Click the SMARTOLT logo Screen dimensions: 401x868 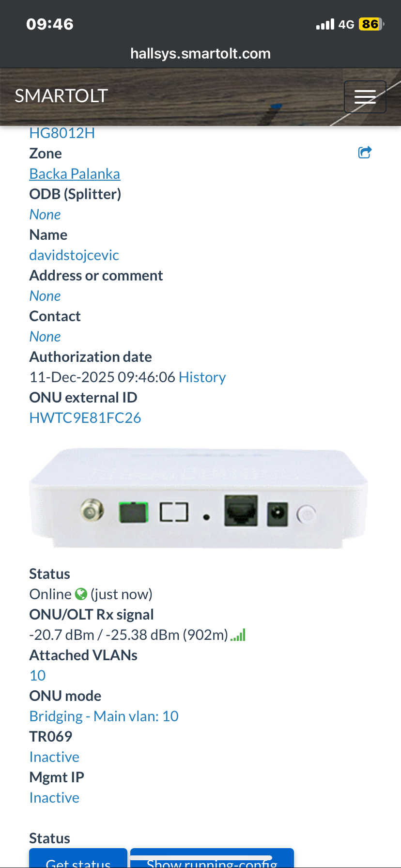coord(61,96)
